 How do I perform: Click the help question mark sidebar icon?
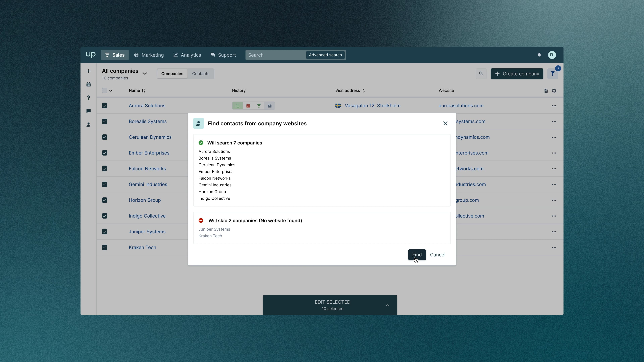(89, 98)
